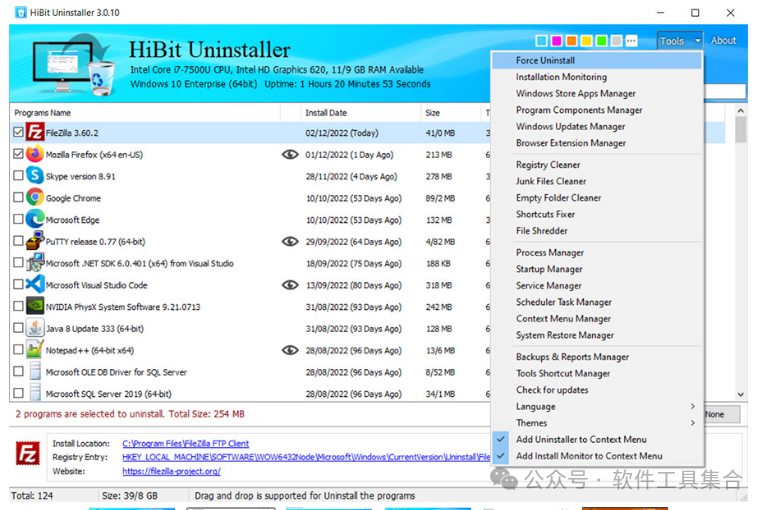Click the eye icon on Visual Studio Code row
Viewport: 767px width, 510px height.
coord(290,285)
